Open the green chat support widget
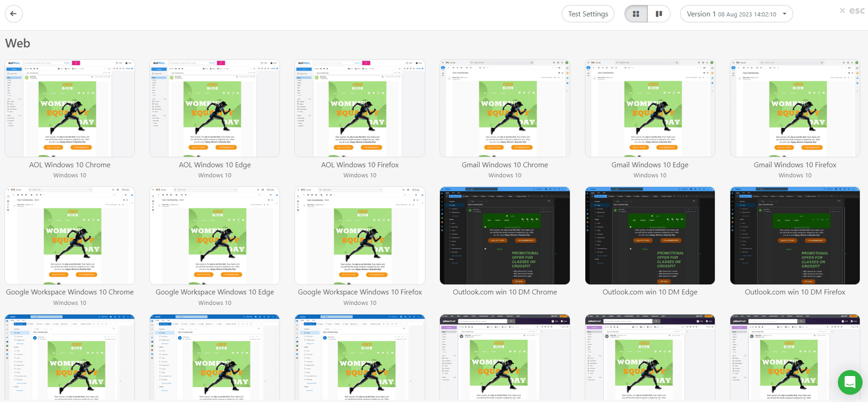Viewport: 868px width, 402px height. tap(850, 382)
